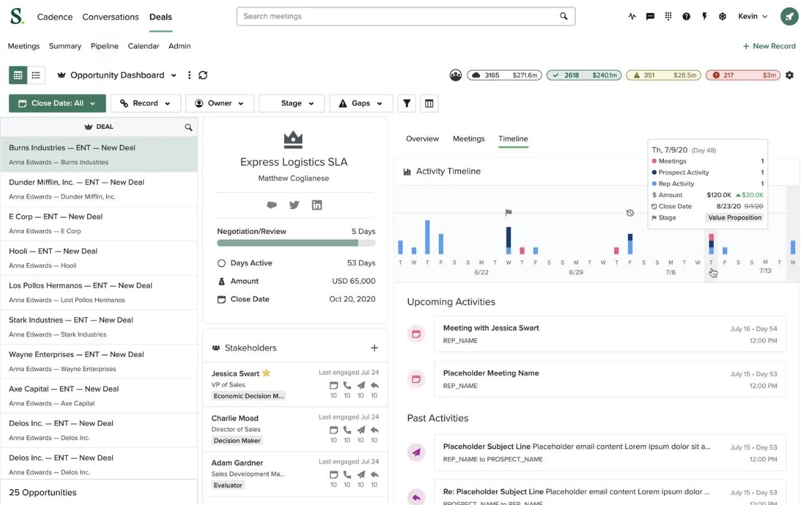Switch to the Overview tab
The image size is (812, 505).
coord(422,139)
